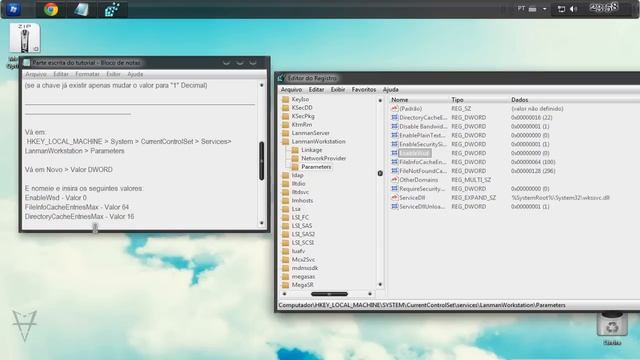Viewport: 640px width, 360px height.
Task: Select the KSecPkg key
Action: click(x=303, y=116)
